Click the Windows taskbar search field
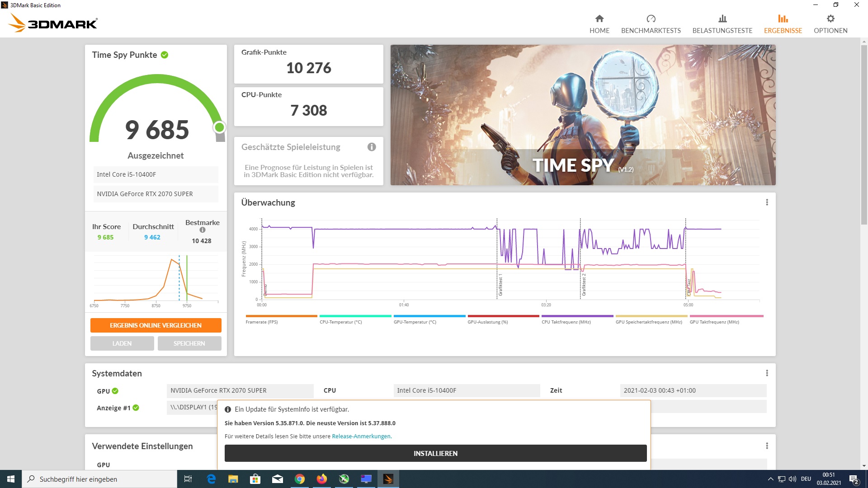The width and height of the screenshot is (868, 488). [x=99, y=479]
